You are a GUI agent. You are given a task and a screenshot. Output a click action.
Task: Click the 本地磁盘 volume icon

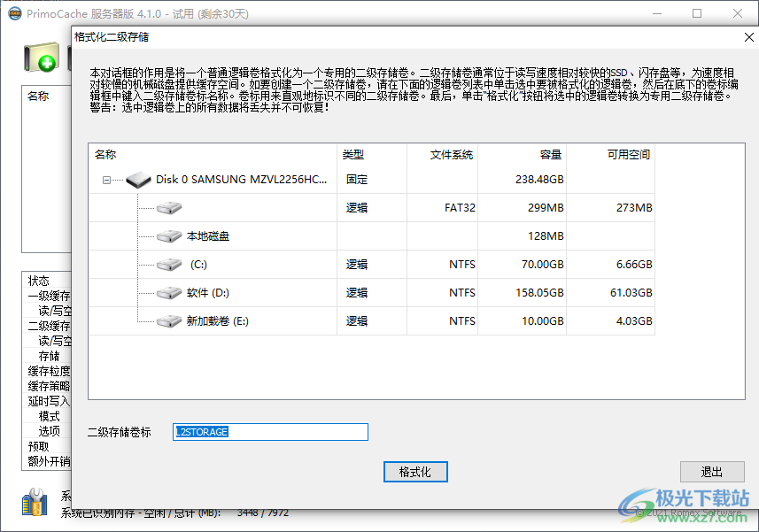point(169,236)
